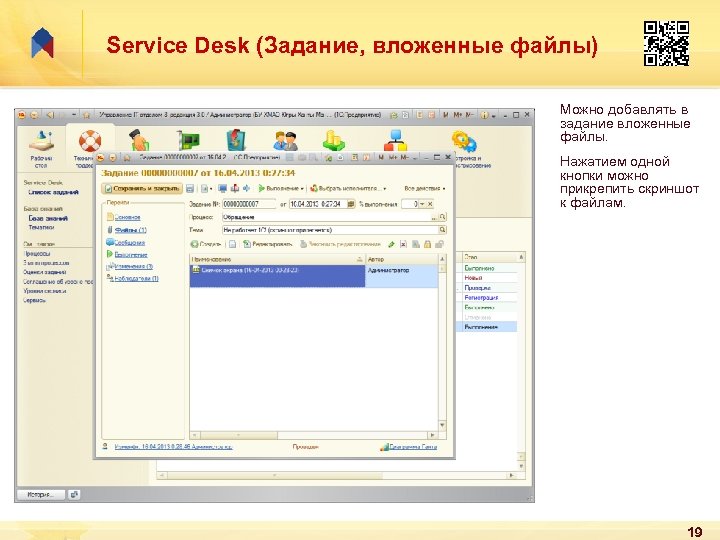
Task: Click the Задание № input field
Action: coord(249,204)
